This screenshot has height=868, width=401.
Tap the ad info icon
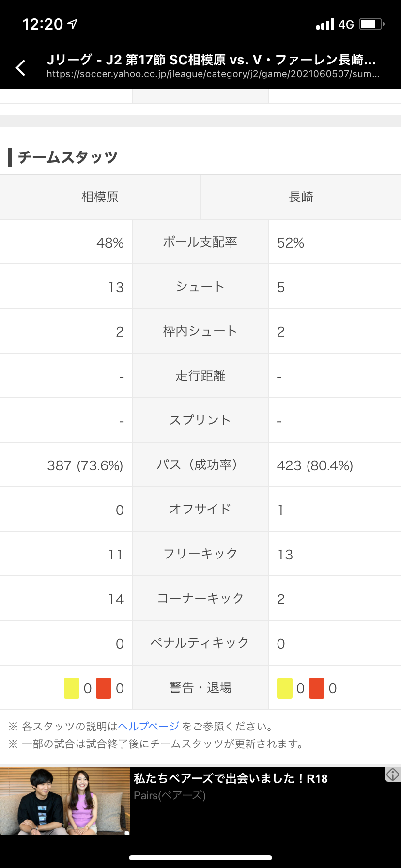tap(392, 775)
